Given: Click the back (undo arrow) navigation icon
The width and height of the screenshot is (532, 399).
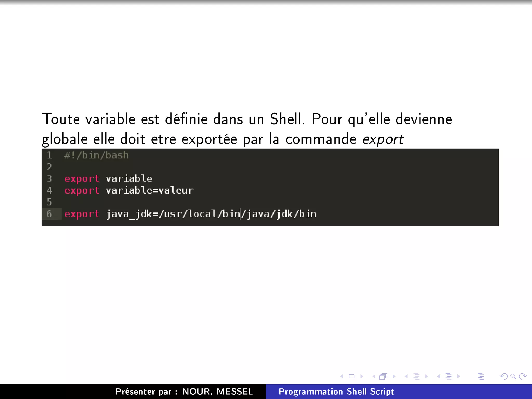Looking at the screenshot, I should click(504, 376).
